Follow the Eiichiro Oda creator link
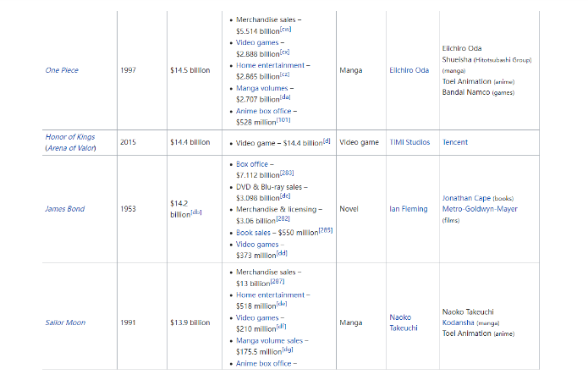 click(409, 70)
